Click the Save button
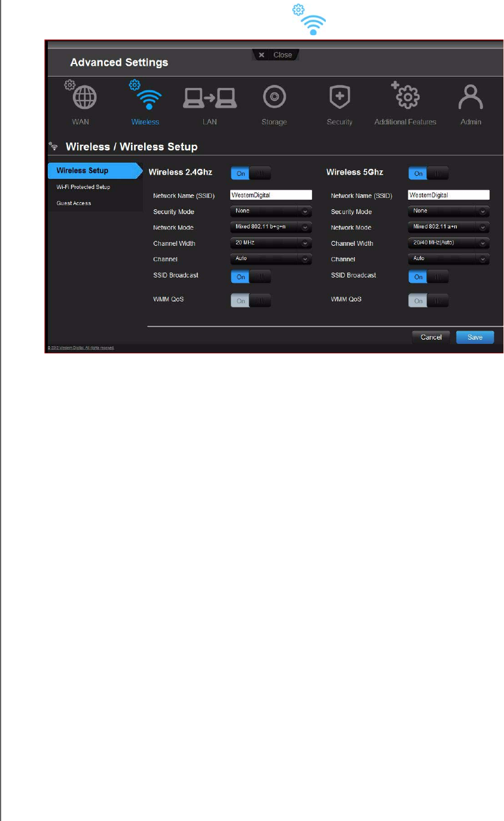504x821 pixels. (x=475, y=337)
